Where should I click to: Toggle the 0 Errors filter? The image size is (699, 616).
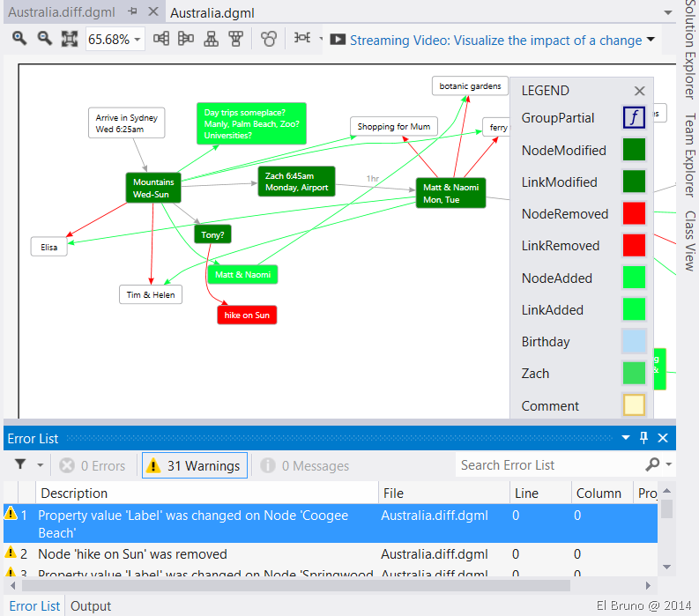tap(93, 465)
